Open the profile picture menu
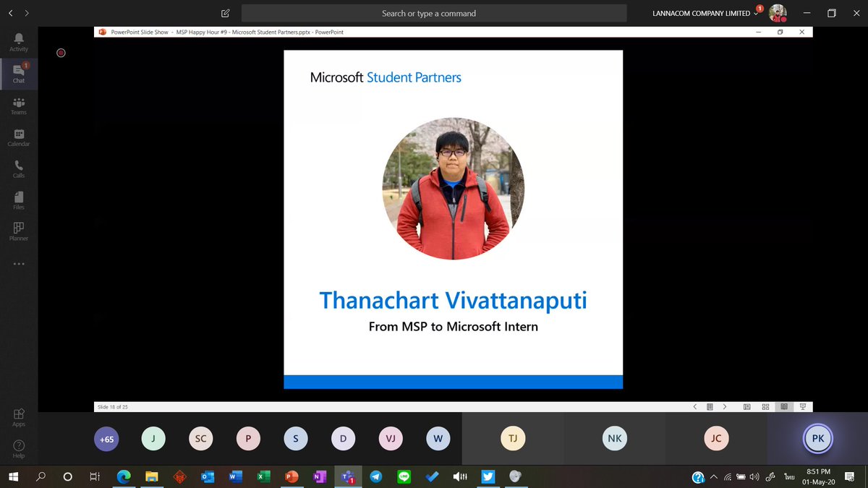The height and width of the screenshot is (488, 868). pyautogui.click(x=778, y=13)
